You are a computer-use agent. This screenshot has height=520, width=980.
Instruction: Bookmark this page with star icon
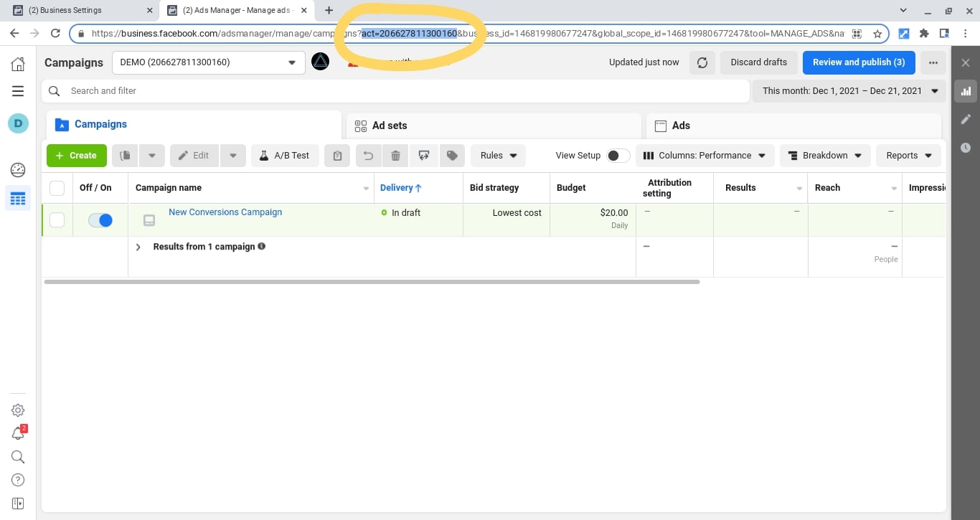877,34
